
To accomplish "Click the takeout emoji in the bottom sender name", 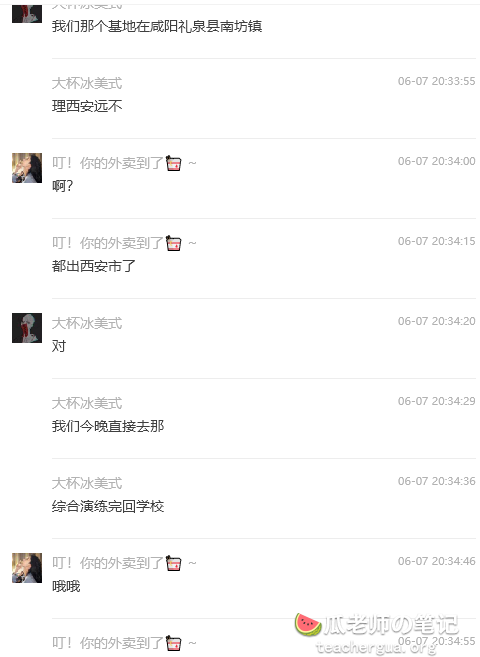I will click(173, 643).
